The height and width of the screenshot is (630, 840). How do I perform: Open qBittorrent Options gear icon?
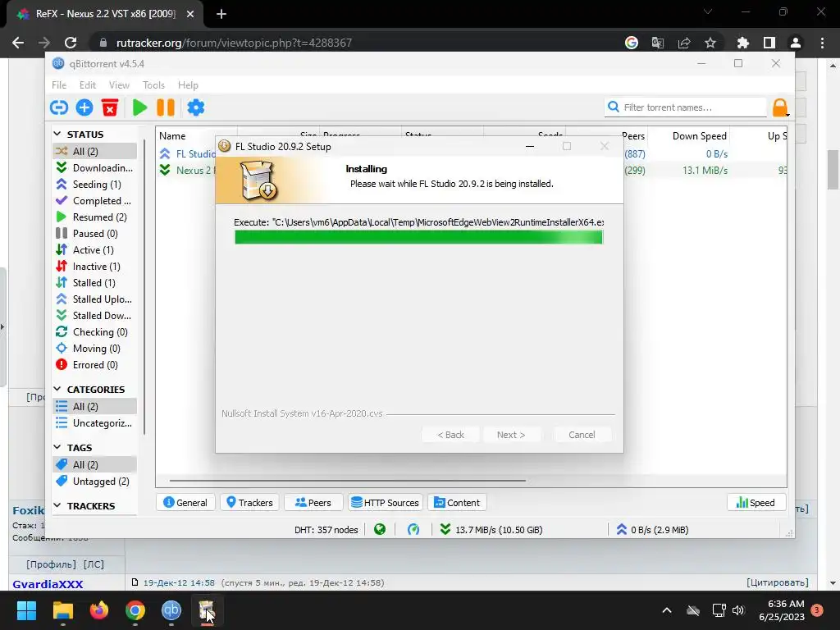(195, 107)
